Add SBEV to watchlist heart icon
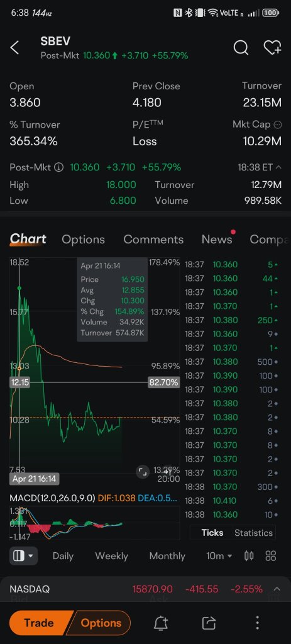 point(272,48)
